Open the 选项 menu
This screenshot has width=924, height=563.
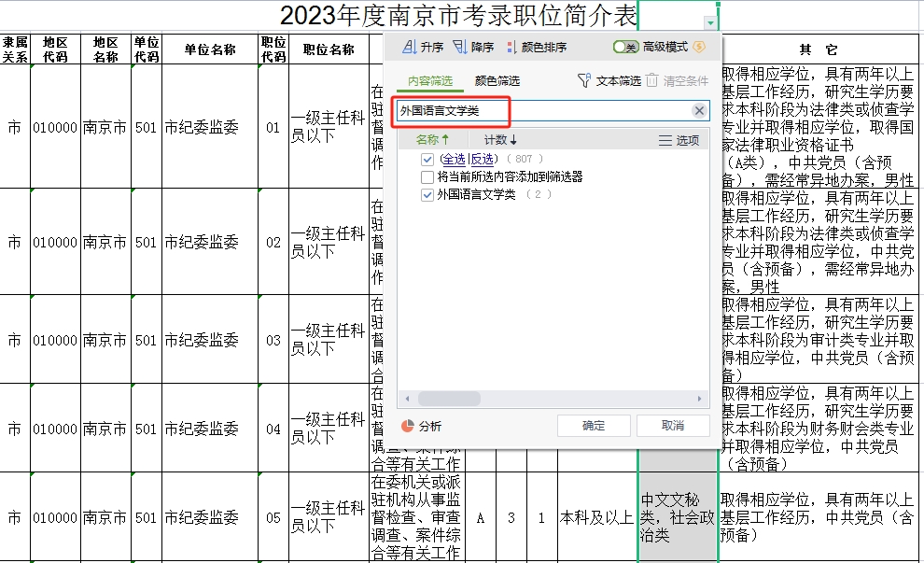679,140
